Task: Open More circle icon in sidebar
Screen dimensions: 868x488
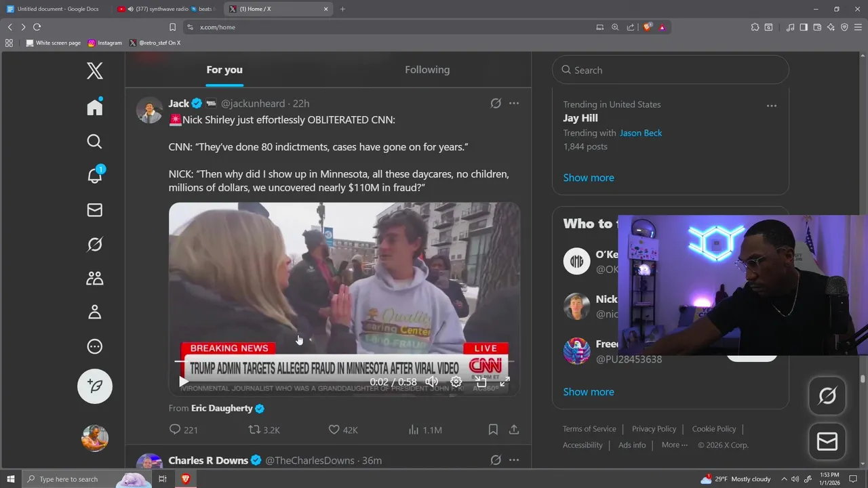Action: click(x=95, y=346)
